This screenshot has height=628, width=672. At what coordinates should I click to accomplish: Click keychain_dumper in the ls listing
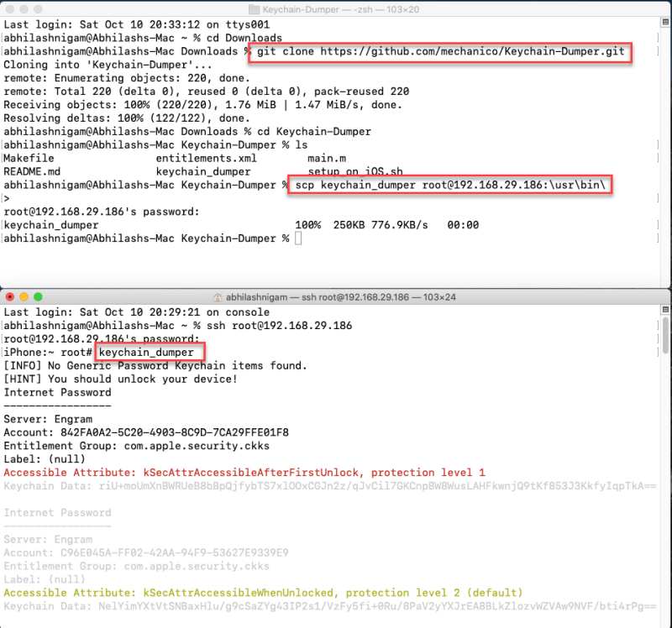[203, 172]
